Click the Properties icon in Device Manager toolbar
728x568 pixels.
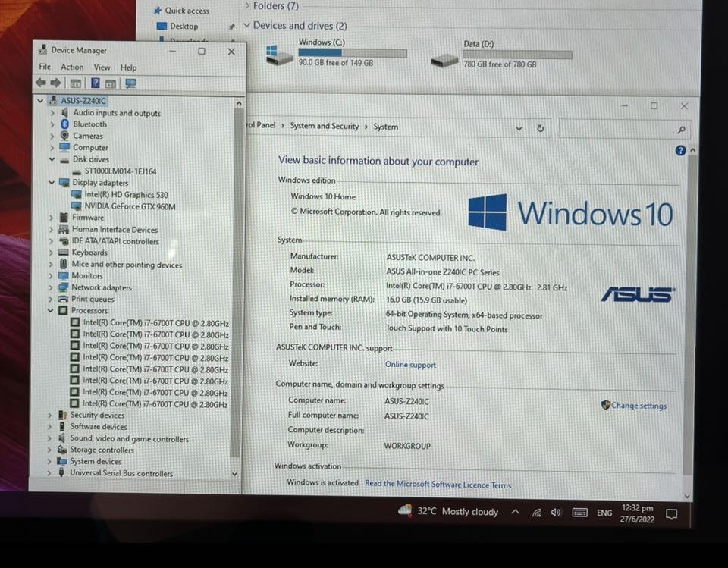(x=76, y=83)
